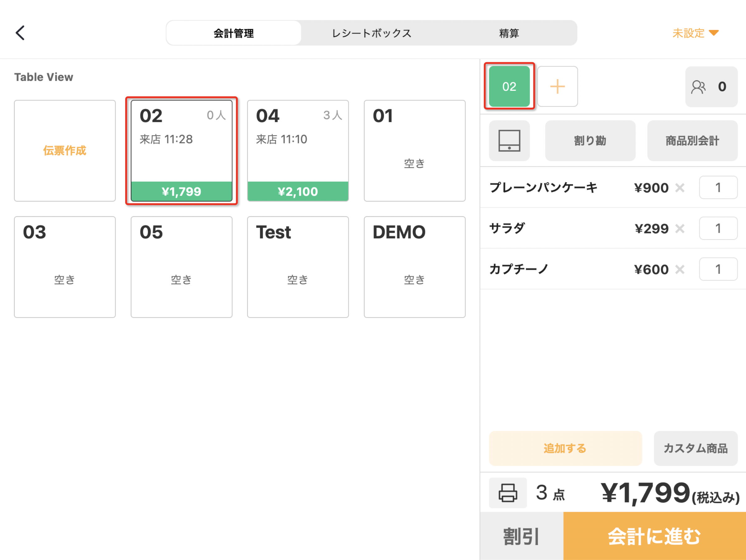Open the cash drawer icon button

(509, 141)
